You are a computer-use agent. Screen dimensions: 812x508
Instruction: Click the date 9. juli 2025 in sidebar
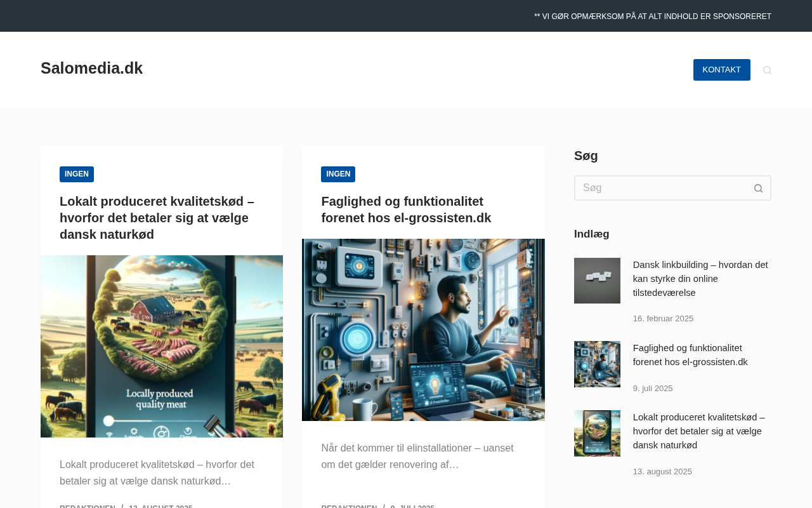(653, 389)
